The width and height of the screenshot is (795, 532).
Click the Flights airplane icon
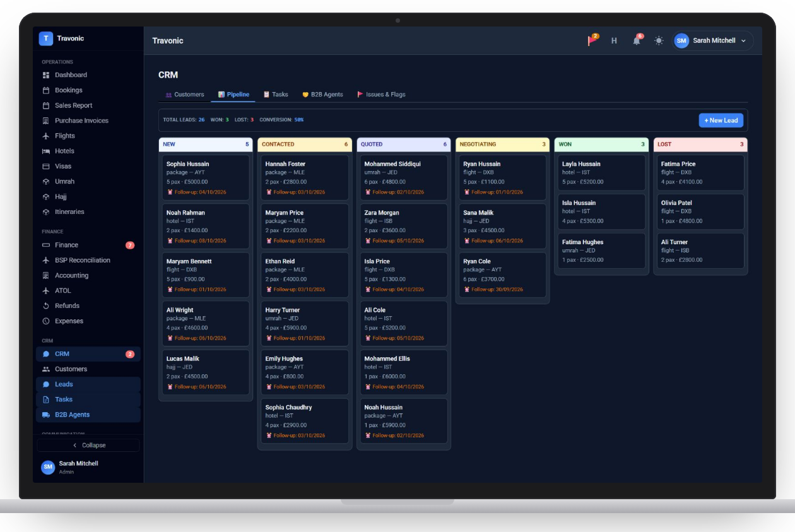[46, 136]
